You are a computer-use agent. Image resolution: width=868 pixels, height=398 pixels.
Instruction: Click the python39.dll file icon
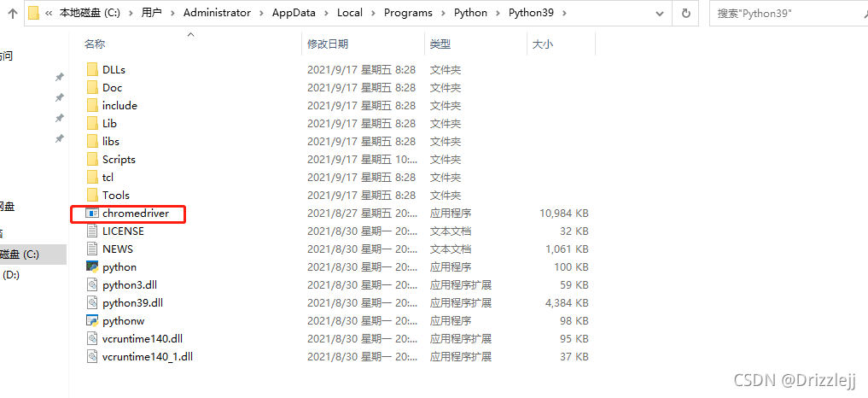(92, 302)
